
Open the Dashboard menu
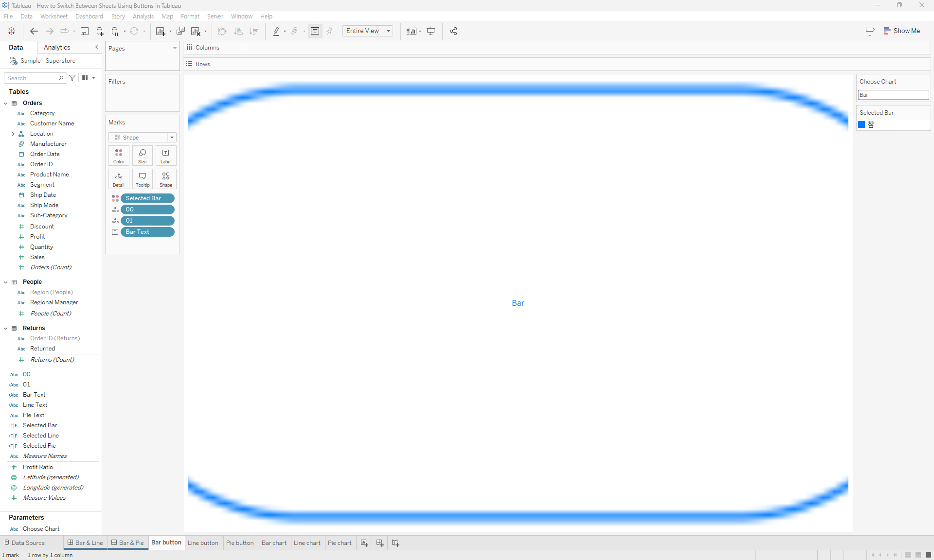(89, 16)
